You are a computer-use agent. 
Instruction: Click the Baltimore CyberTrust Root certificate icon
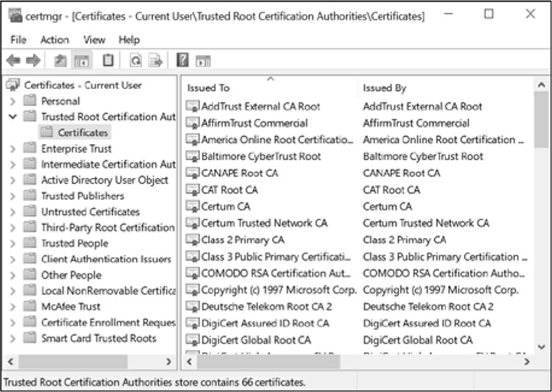tap(193, 156)
